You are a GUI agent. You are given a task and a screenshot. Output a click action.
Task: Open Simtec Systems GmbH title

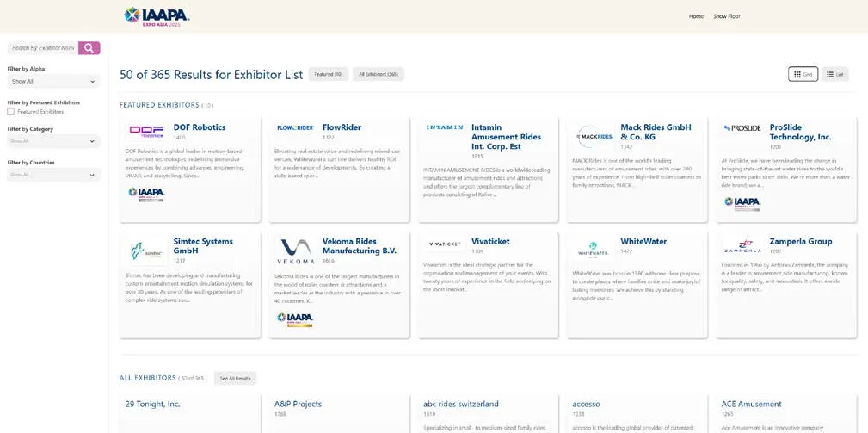click(x=203, y=246)
